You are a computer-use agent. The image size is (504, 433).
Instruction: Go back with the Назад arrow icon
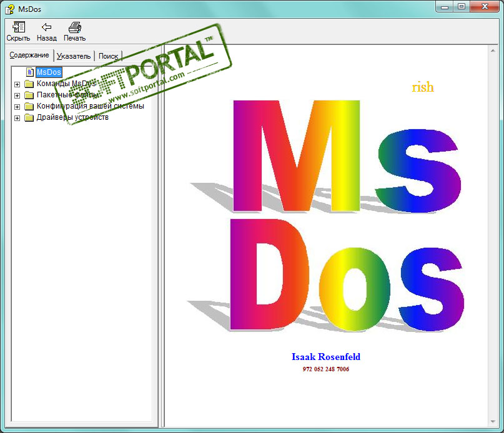tap(47, 27)
